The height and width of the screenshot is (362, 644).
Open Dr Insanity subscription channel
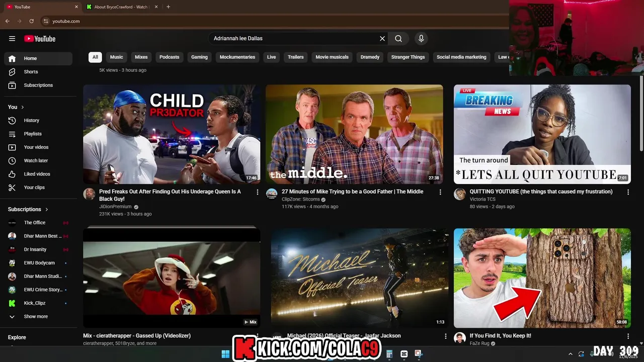[x=38, y=249]
